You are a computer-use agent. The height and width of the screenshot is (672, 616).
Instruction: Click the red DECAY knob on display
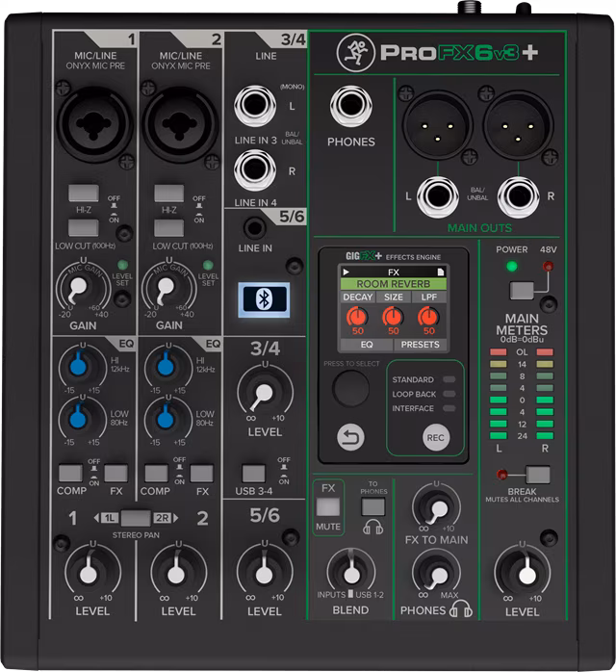click(x=357, y=317)
